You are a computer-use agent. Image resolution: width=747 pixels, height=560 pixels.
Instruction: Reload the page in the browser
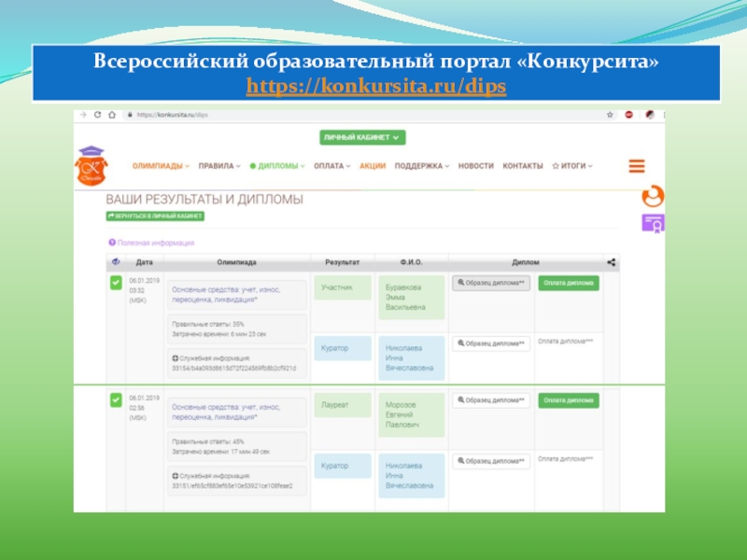click(98, 115)
